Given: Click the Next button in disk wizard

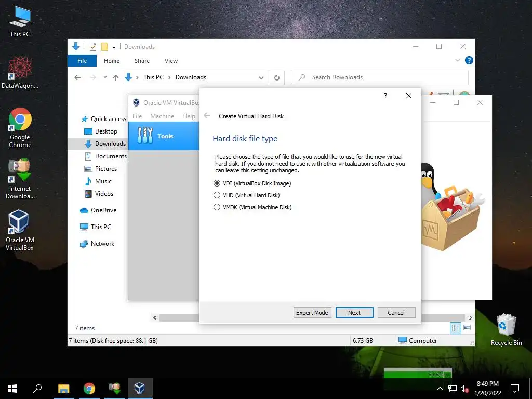Looking at the screenshot, I should click(x=354, y=312).
